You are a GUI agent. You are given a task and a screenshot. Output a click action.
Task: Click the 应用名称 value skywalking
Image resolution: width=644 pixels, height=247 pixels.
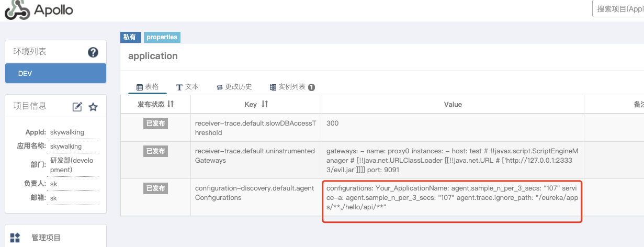tap(66, 147)
